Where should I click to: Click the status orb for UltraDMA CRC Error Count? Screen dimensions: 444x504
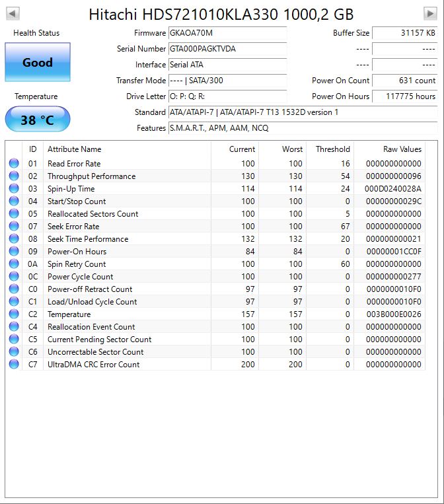coord(14,364)
